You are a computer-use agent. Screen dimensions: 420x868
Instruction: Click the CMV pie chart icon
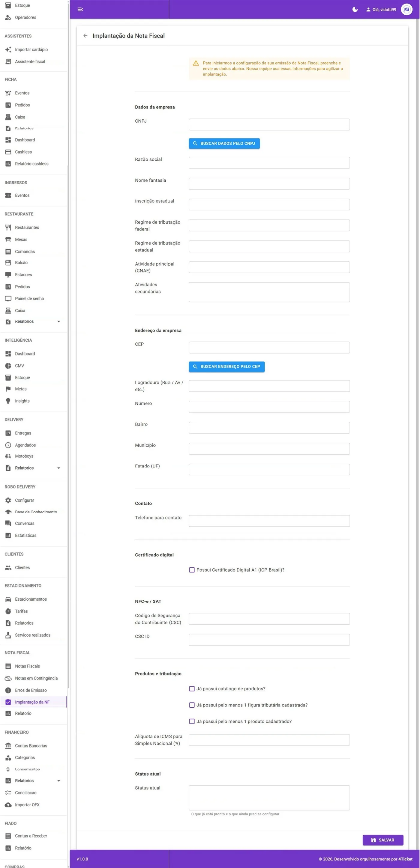click(x=8, y=366)
